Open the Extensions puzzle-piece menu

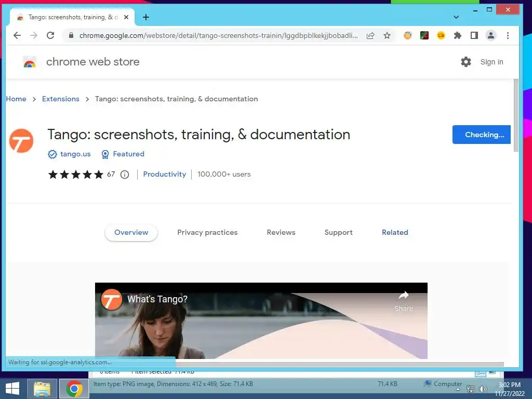[457, 35]
